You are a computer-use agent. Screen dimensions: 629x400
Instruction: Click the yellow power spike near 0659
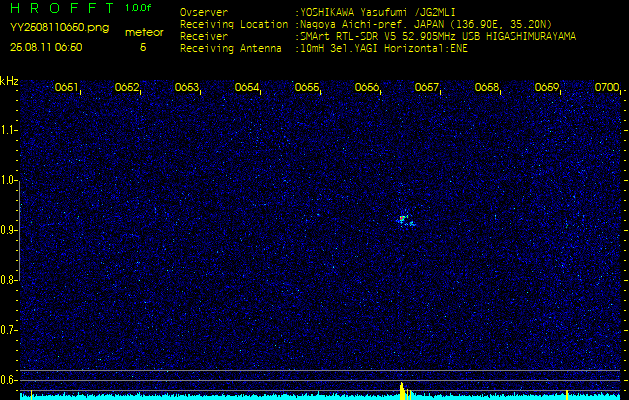point(567,395)
